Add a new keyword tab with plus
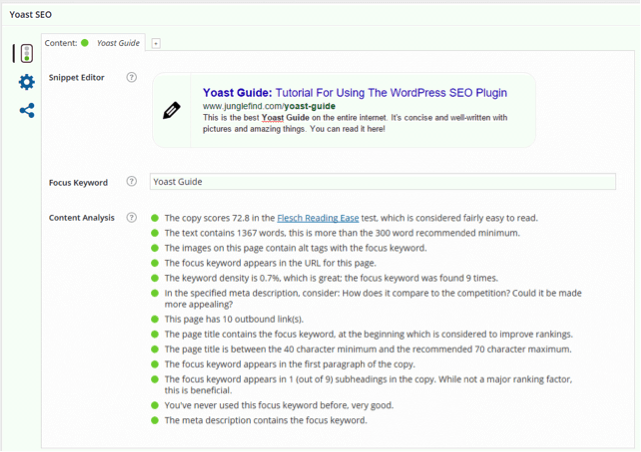 pos(156,44)
